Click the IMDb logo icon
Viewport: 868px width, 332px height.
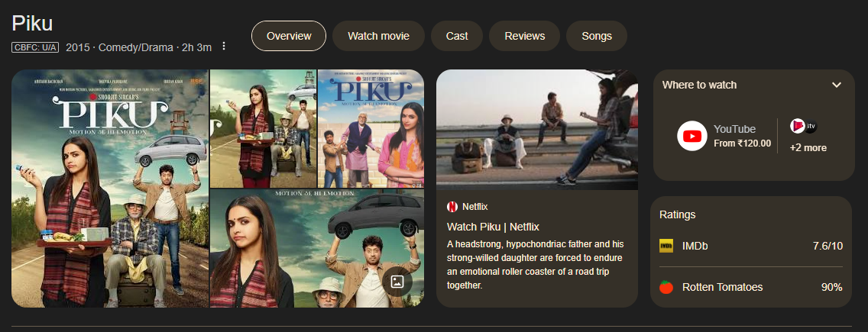(x=666, y=246)
